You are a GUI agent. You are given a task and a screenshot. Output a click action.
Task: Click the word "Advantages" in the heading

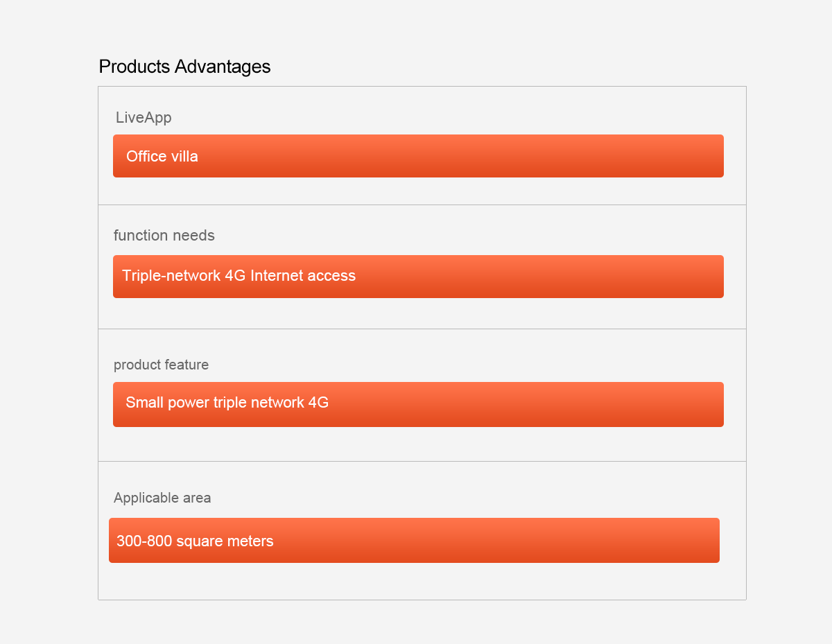223,67
